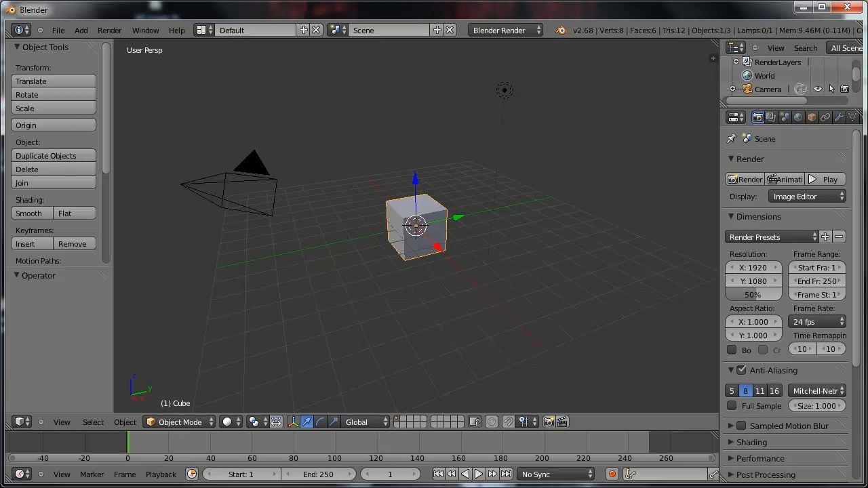Viewport: 868px width, 488px height.
Task: Play animation in reverse in timeline
Action: (465, 474)
